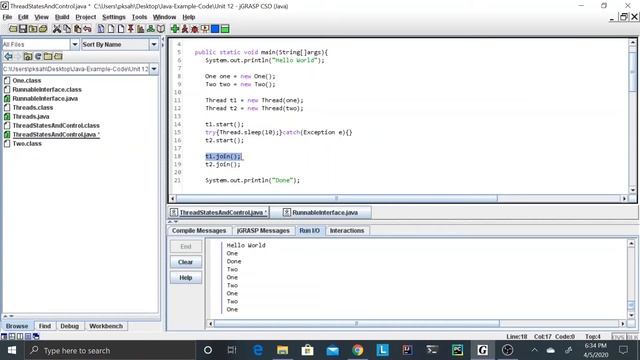
Task: Open the All Files filter dropdown
Action: click(x=75, y=44)
